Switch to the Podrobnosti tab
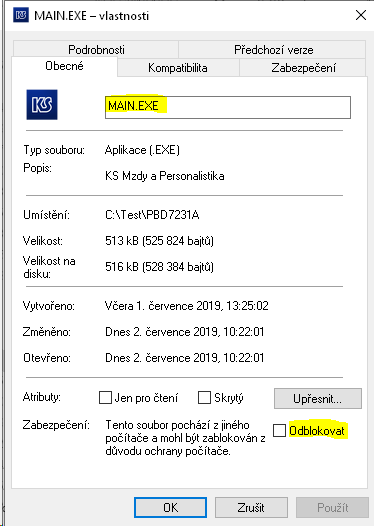Image resolution: width=374 pixels, height=526 pixels. pyautogui.click(x=96, y=50)
